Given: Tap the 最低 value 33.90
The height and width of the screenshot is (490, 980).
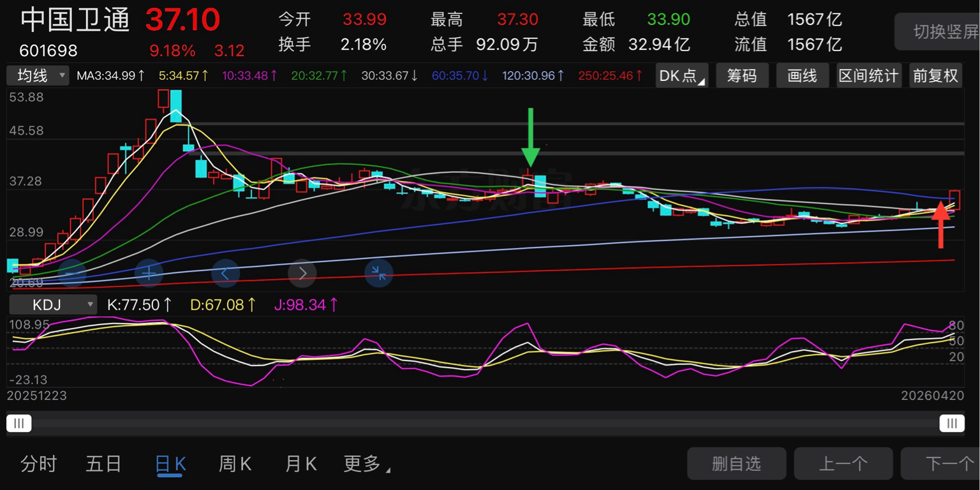Looking at the screenshot, I should [669, 20].
